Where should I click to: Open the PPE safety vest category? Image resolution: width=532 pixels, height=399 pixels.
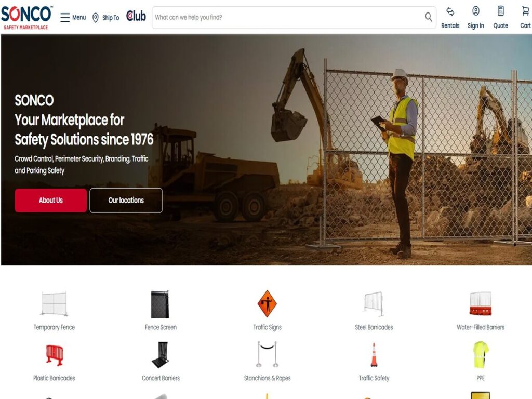(481, 362)
